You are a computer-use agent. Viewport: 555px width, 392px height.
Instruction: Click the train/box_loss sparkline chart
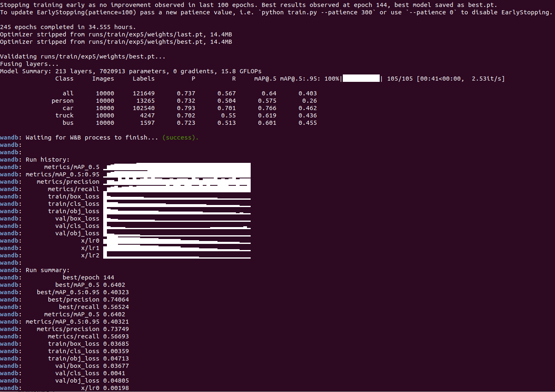(177, 196)
